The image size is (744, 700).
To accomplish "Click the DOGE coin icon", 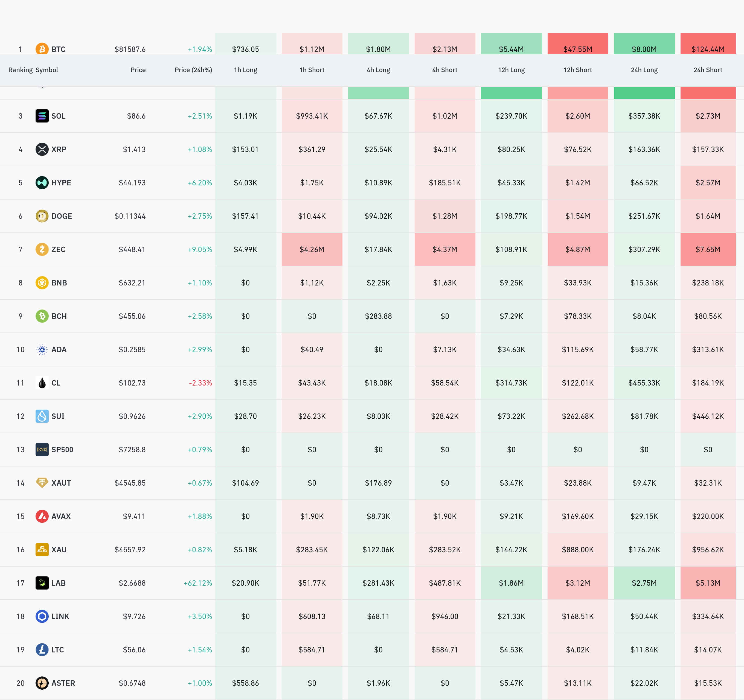I will click(42, 216).
